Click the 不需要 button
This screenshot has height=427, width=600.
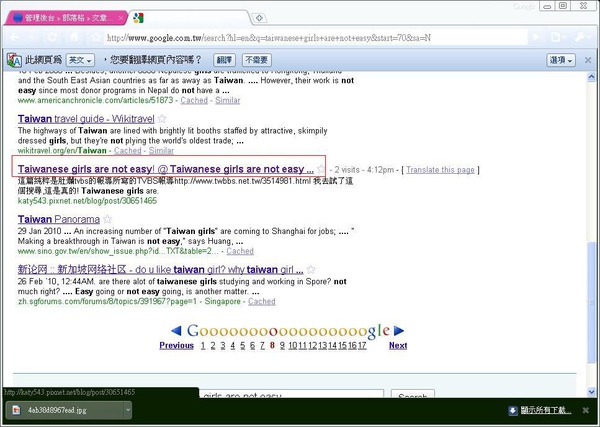click(257, 60)
